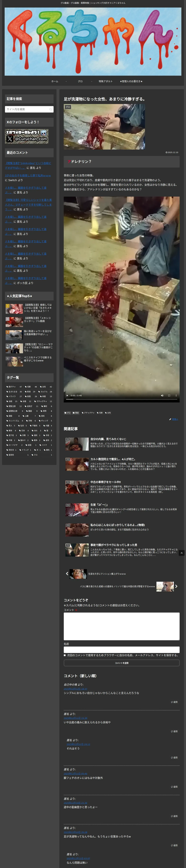Open popular post メキシコカッター フル動画
The image size is (186, 868).
point(29,321)
